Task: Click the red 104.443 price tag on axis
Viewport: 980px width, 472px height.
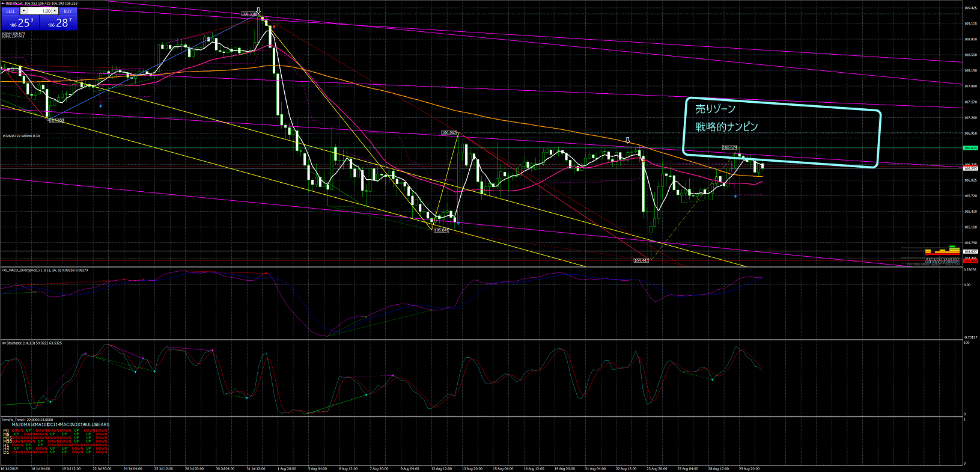Action: (970, 261)
